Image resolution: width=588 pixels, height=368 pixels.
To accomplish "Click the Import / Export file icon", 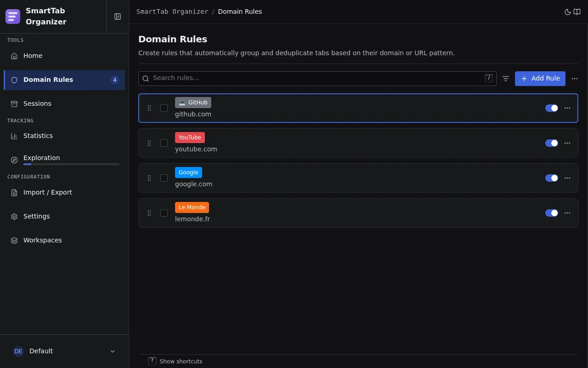I will click(x=14, y=193).
